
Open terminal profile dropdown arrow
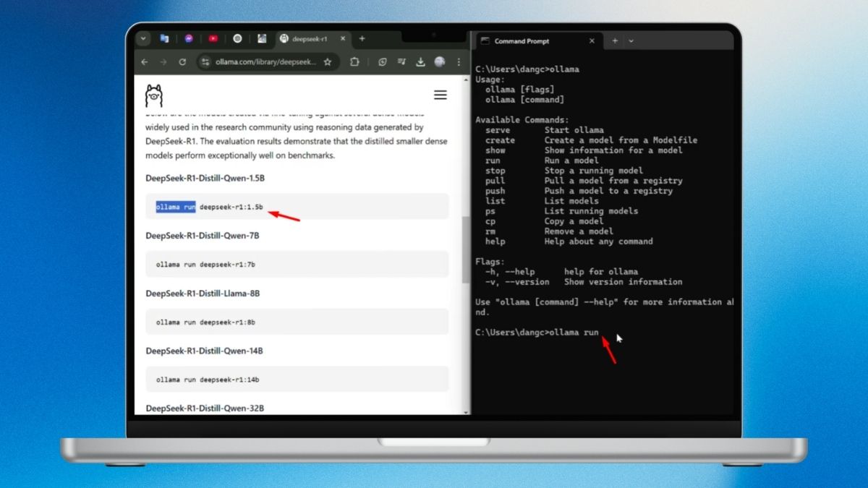[x=631, y=41]
